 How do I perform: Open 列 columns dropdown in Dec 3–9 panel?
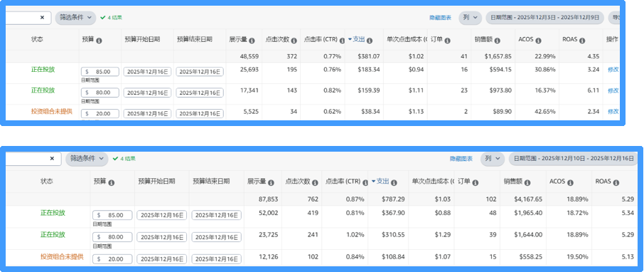click(x=471, y=18)
